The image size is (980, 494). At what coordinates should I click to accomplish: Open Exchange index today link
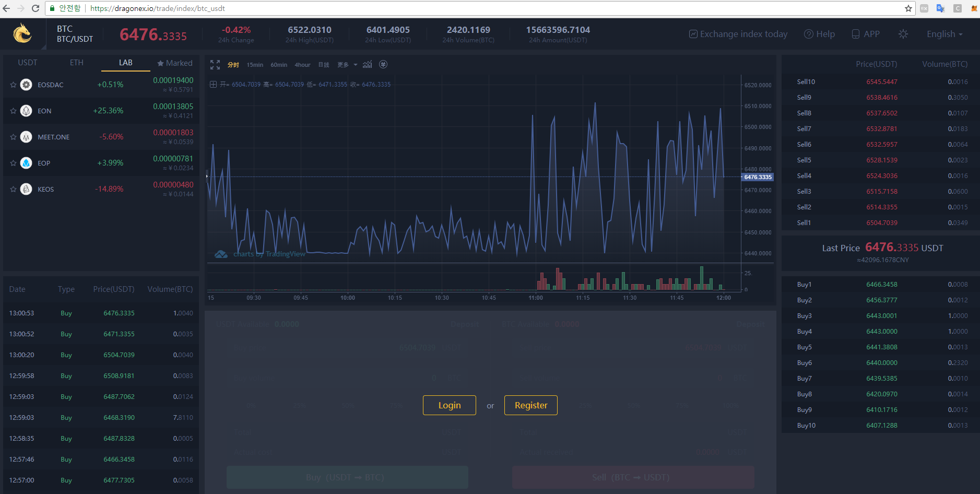(x=738, y=34)
